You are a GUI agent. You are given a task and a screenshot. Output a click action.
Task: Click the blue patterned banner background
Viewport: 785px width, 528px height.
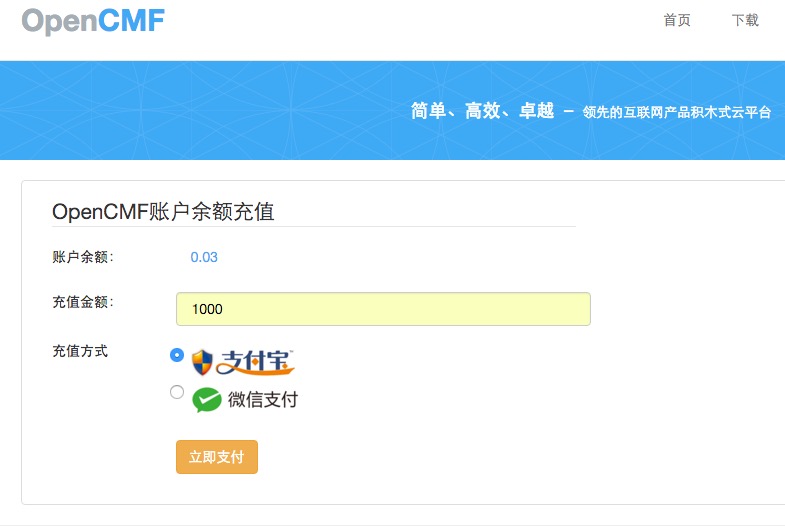click(x=200, y=110)
